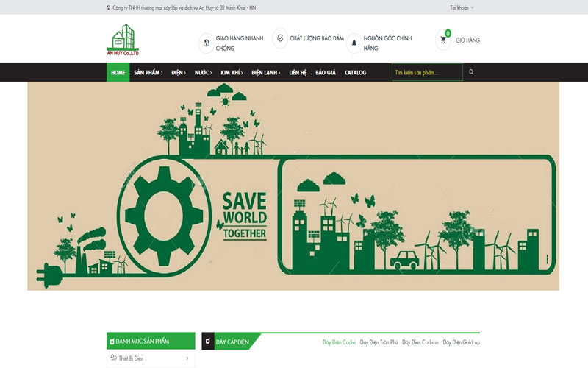The image size is (588, 368).
Task: Click the Giỏ Hàng cart link
Action: point(467,40)
